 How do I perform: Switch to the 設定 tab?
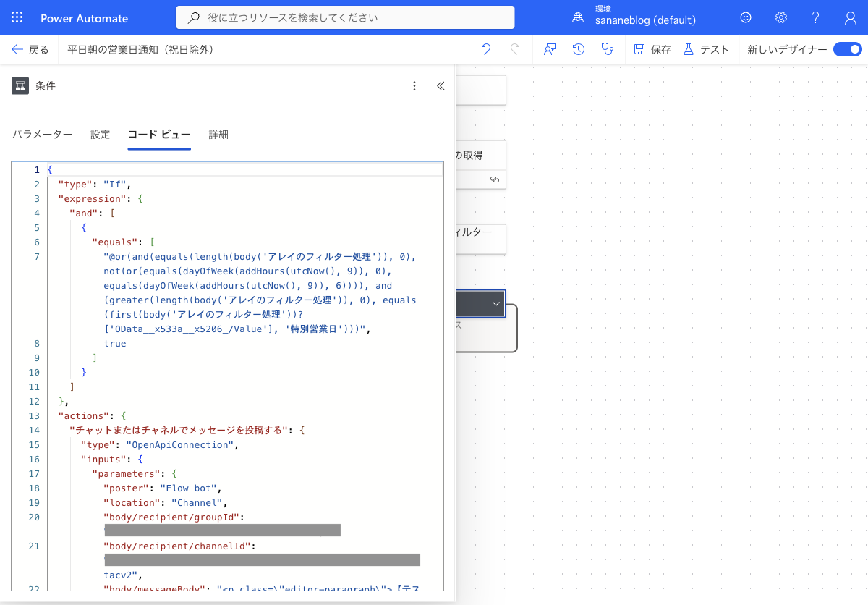[101, 135]
